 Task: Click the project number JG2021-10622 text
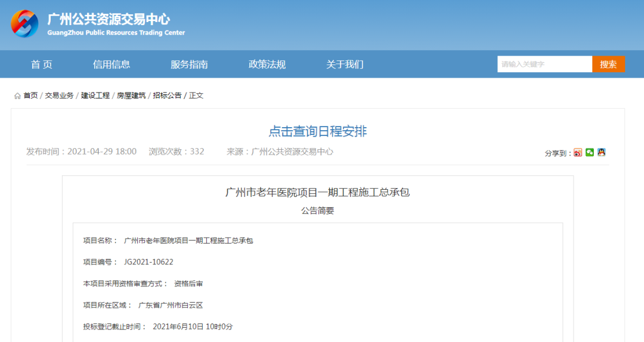[148, 262]
